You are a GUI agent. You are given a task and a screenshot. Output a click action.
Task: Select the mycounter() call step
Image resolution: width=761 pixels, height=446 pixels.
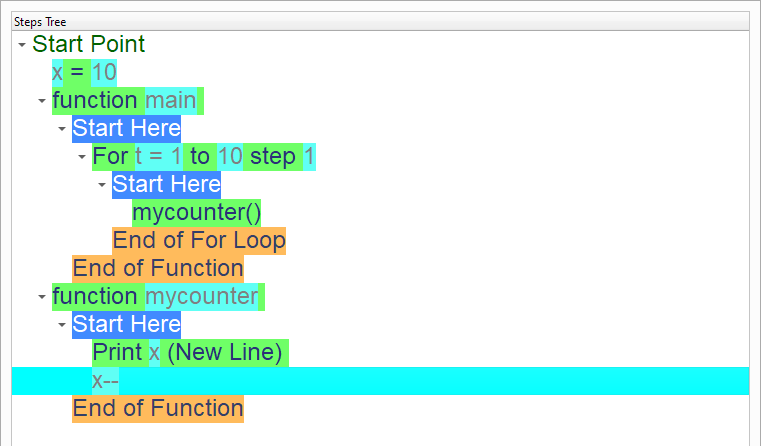click(196, 212)
